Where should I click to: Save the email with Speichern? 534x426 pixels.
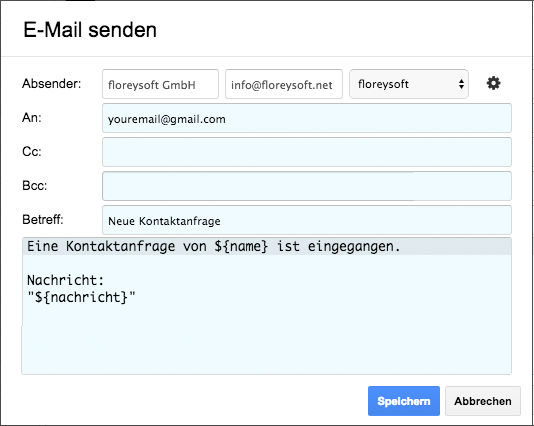[404, 401]
